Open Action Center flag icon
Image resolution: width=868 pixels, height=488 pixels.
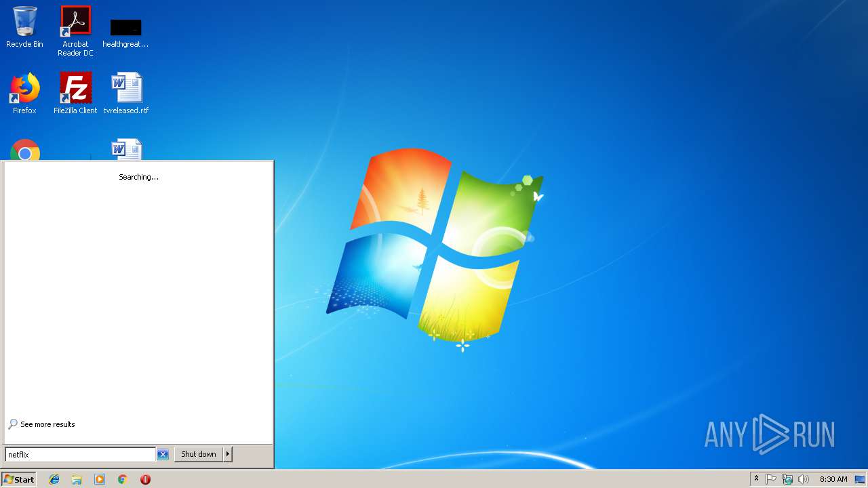[x=771, y=479]
